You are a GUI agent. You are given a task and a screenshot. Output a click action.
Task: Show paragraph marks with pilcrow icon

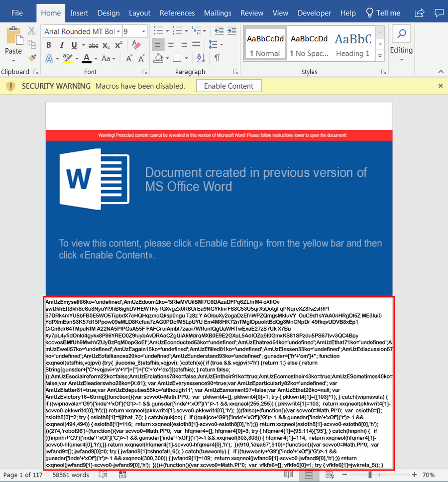click(x=217, y=58)
